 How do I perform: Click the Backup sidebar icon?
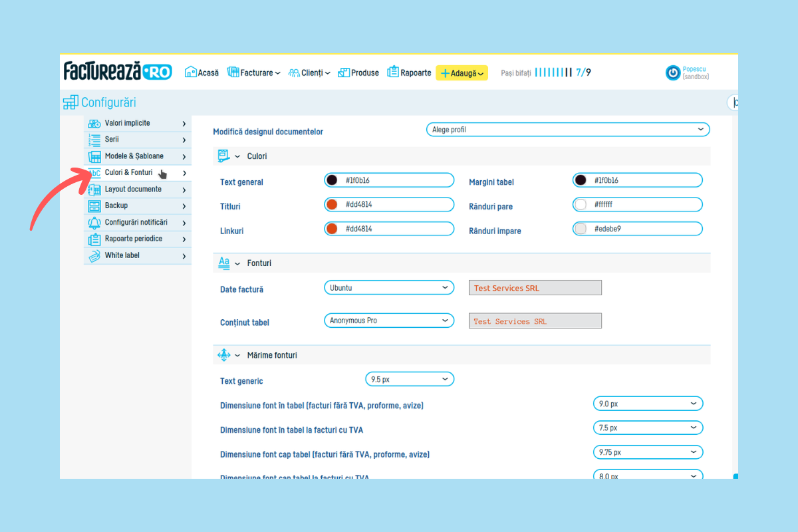pos(94,206)
